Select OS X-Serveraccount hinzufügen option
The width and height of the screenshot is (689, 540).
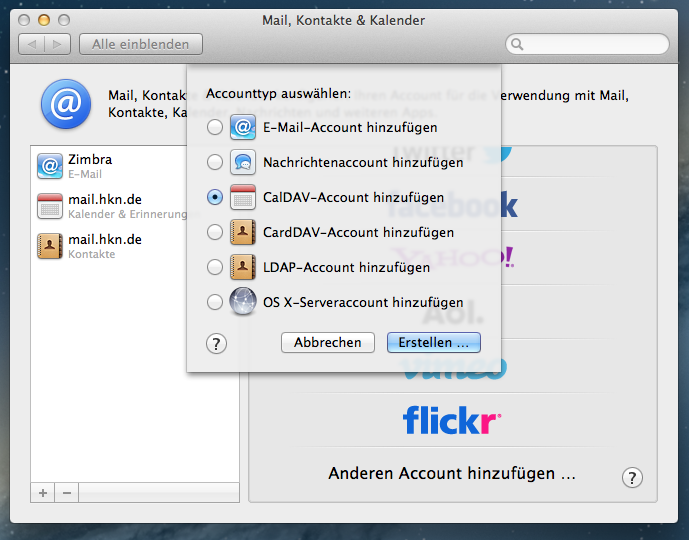214,302
